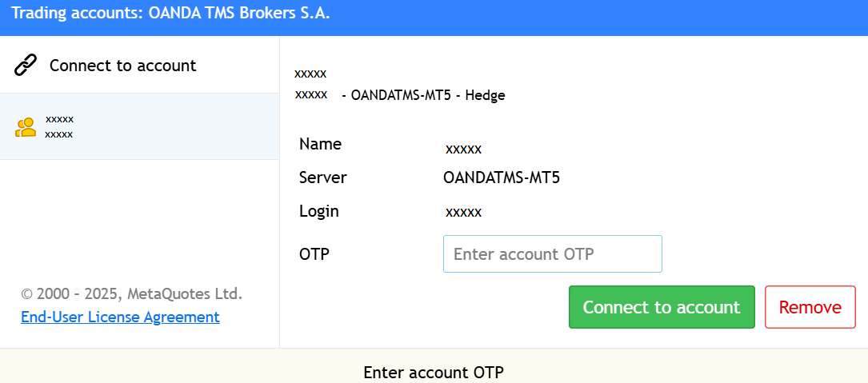Click the red Remove button
Screen dimensions: 868x383
[x=810, y=307]
